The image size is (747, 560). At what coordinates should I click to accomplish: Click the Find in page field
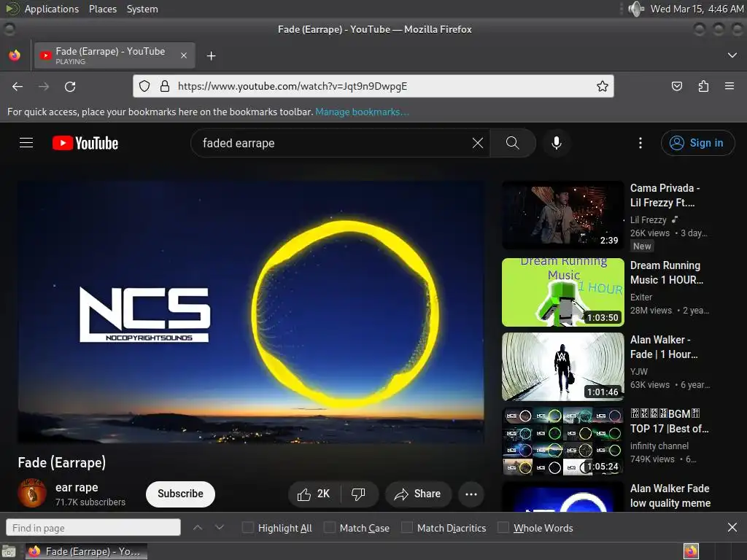93,528
